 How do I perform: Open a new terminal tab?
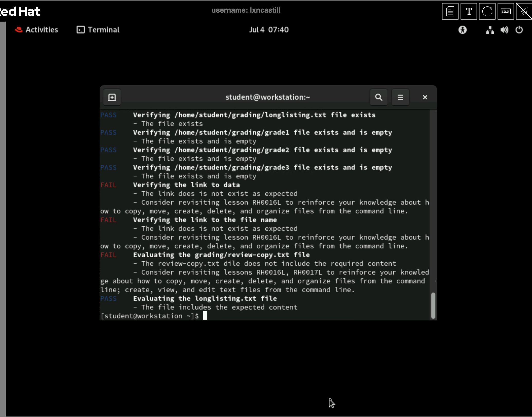112,97
